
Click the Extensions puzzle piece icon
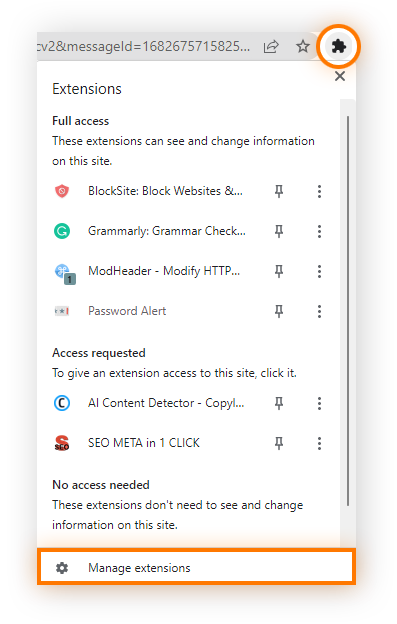pos(339,47)
